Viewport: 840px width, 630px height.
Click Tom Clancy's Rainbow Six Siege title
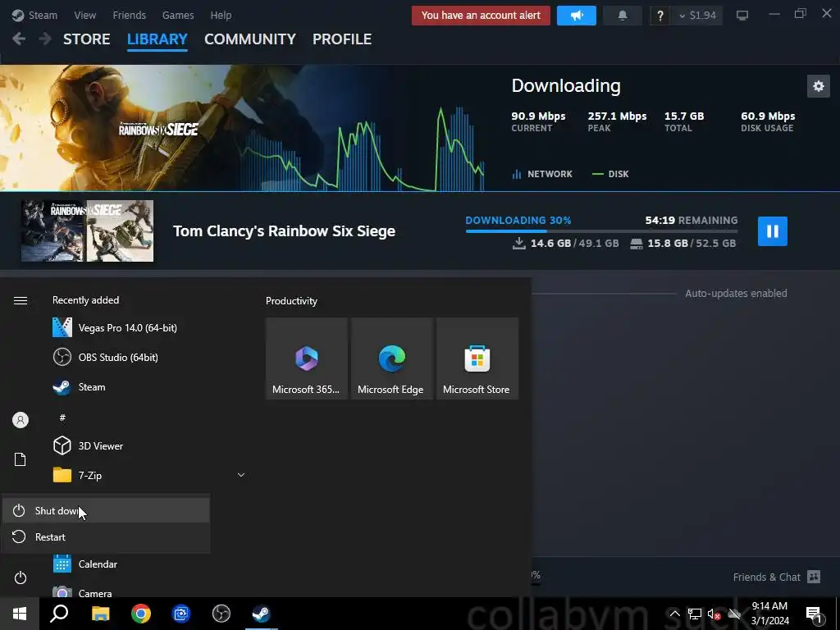tap(284, 231)
